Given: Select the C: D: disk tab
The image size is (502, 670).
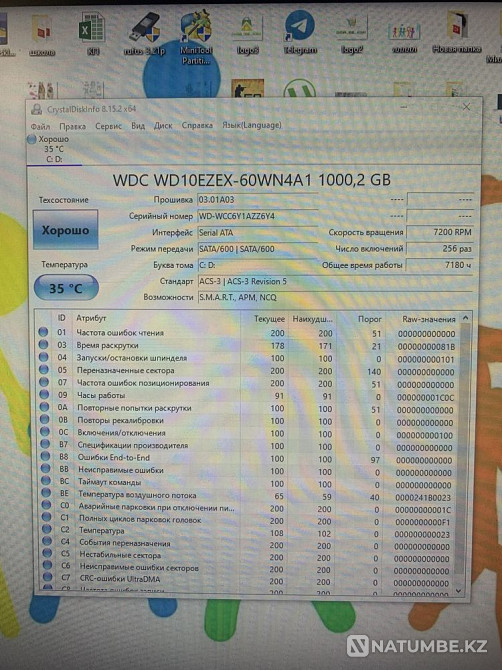Looking at the screenshot, I should click(x=54, y=149).
